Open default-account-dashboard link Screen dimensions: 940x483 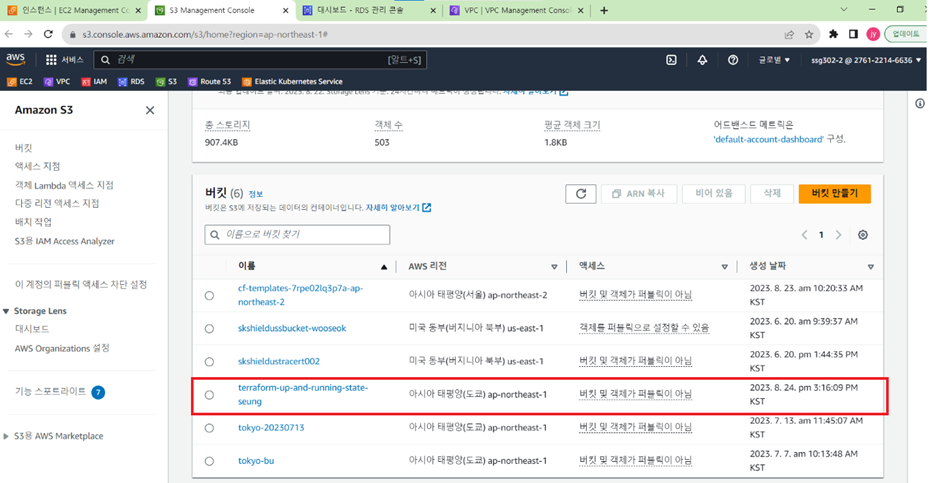point(769,139)
